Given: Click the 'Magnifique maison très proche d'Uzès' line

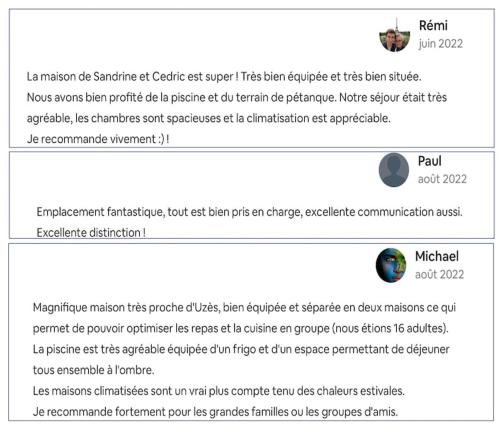Looking at the screenshot, I should [244, 307].
